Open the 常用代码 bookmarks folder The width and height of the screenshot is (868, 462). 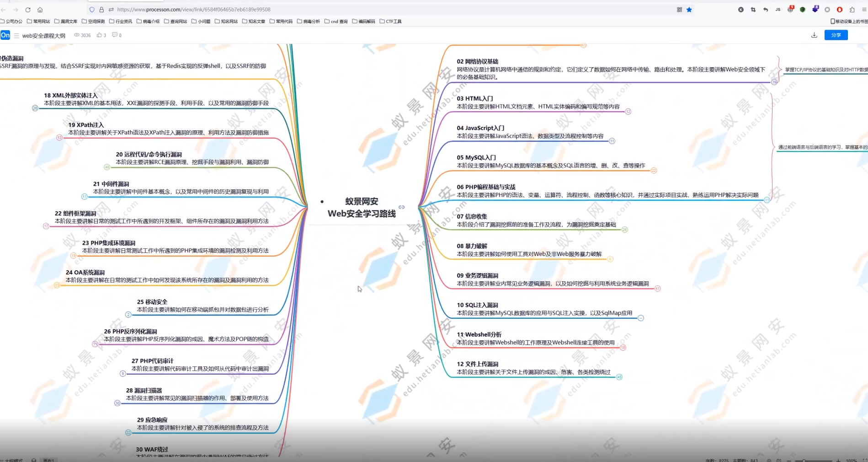[x=281, y=21]
